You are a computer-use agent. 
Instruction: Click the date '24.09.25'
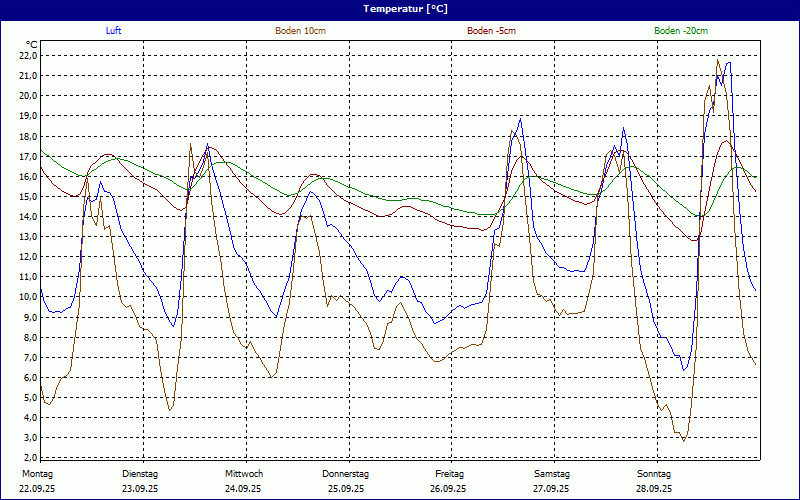(x=243, y=489)
